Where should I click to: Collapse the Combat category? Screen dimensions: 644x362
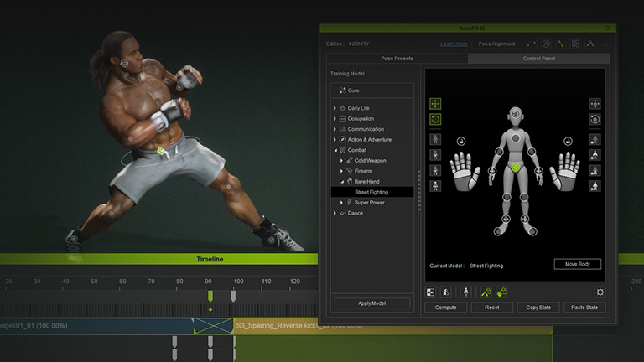click(x=335, y=150)
